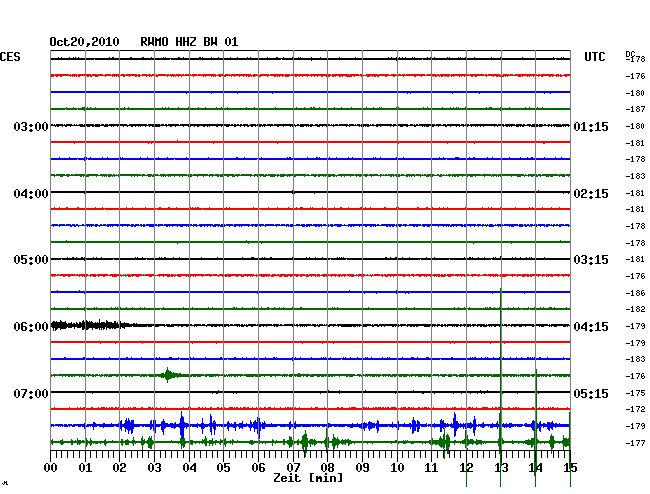Screen dimensions: 650x494
Task: Click minute axis tick label "02"
Action: pyautogui.click(x=119, y=468)
